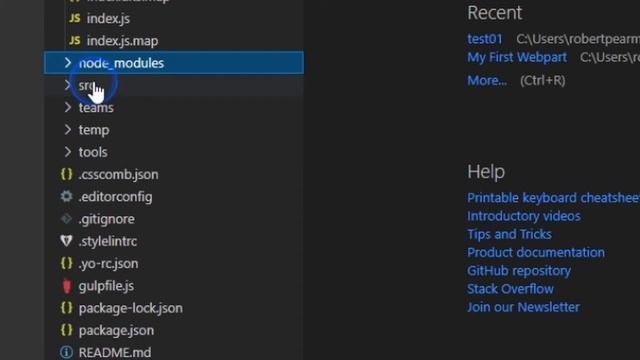Click the braces icon of .yo-rc.json
The height and width of the screenshot is (360, 640).
67,263
